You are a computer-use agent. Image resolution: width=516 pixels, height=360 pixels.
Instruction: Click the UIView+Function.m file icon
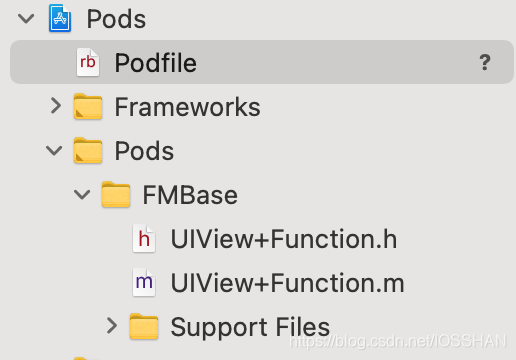144,282
